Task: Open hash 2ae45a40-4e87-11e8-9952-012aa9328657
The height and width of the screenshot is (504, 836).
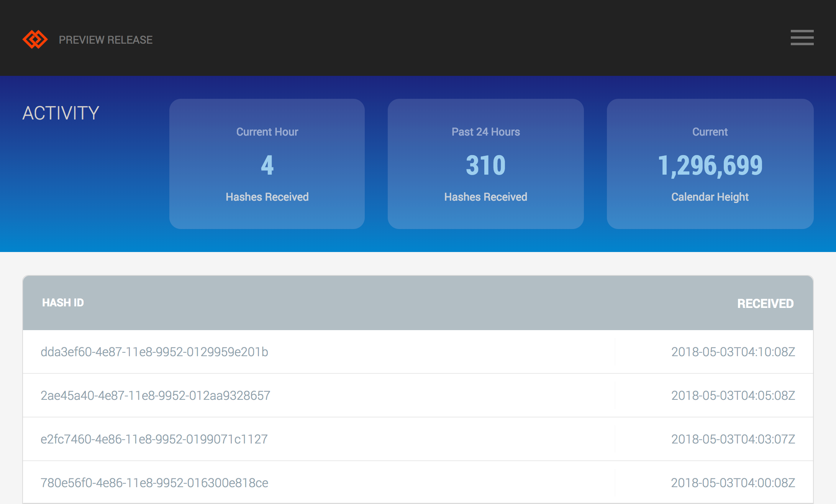Action: pyautogui.click(x=156, y=396)
